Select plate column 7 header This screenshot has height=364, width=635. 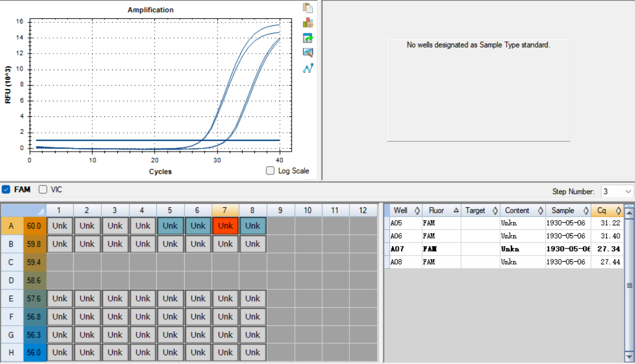225,210
